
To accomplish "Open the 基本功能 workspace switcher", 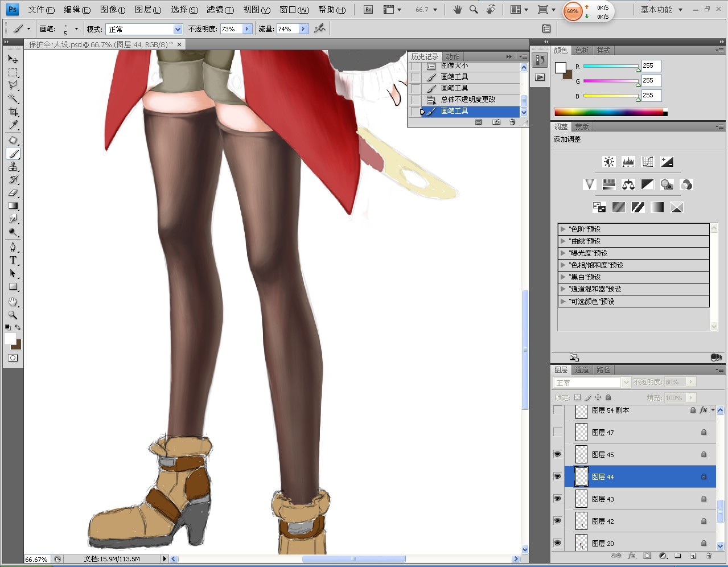I will click(x=661, y=10).
